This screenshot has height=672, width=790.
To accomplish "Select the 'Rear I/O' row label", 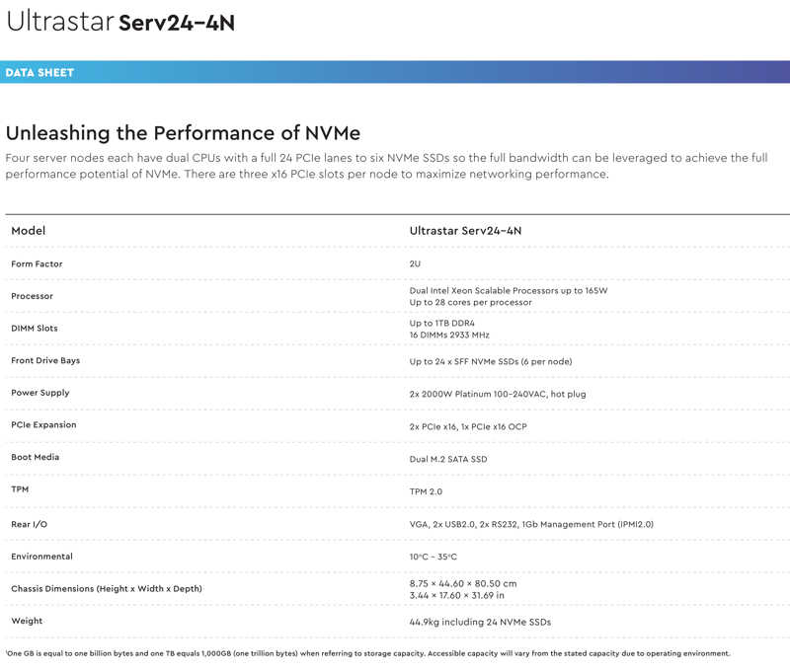I will (30, 524).
